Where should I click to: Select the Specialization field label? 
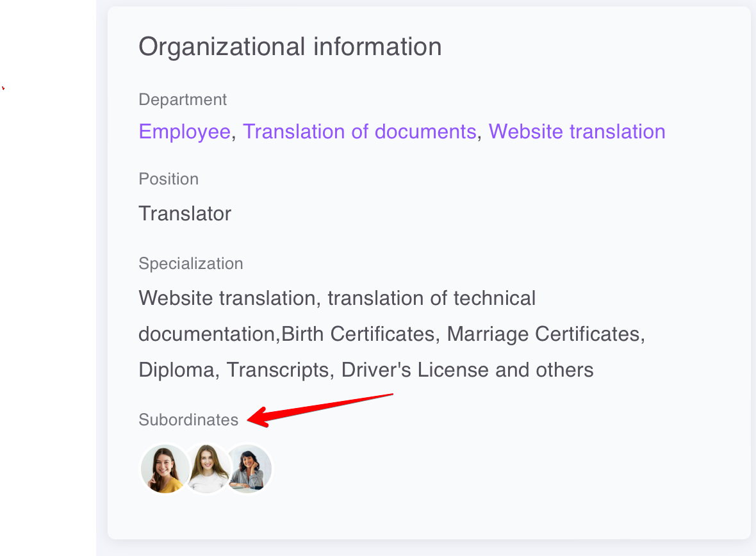point(191,264)
